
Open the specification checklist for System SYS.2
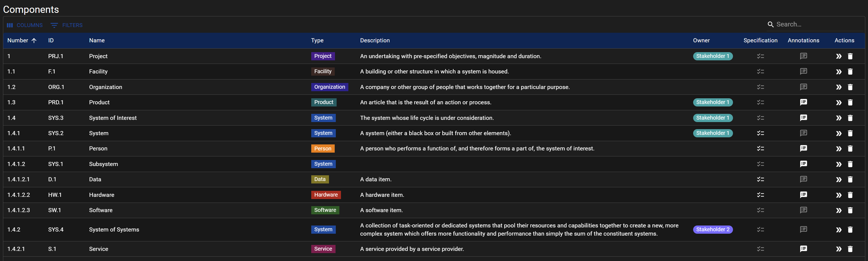[x=760, y=133]
